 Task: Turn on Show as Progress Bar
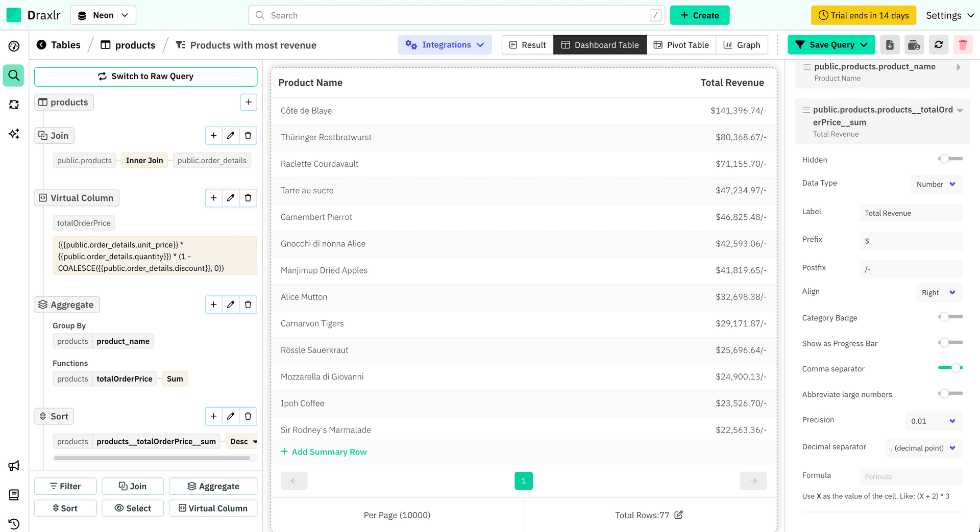950,342
